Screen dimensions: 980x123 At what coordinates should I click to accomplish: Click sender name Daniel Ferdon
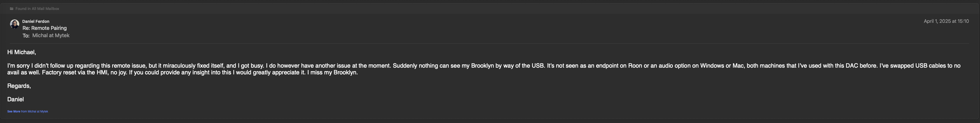[36, 21]
